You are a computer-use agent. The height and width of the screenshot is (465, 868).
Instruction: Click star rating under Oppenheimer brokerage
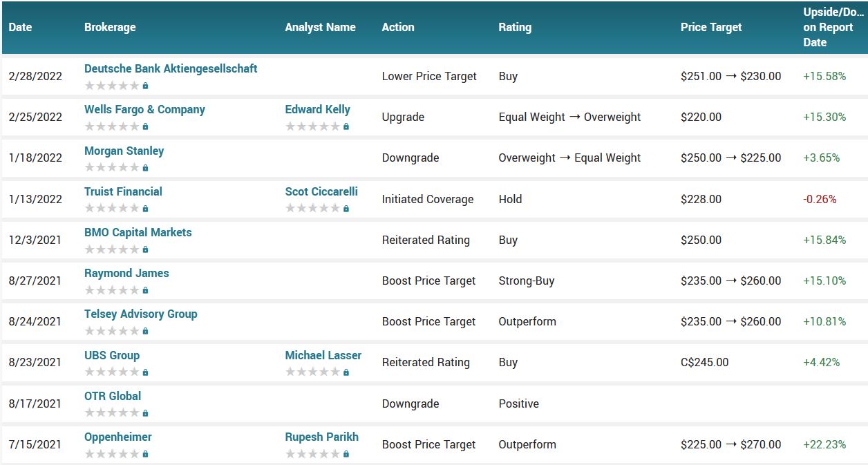pos(112,453)
